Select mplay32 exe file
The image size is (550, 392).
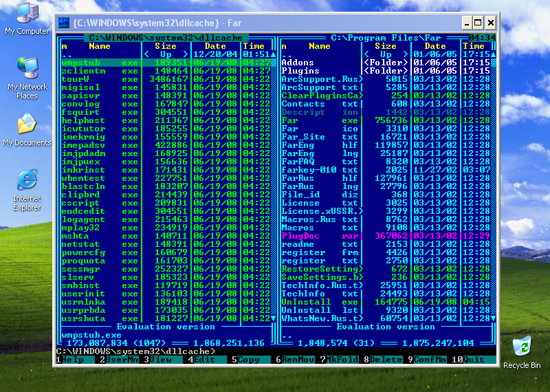(166, 228)
